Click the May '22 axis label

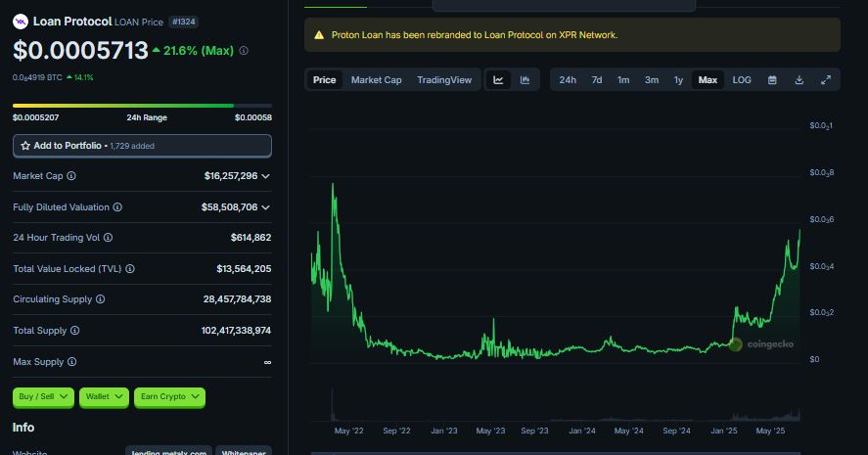(348, 431)
